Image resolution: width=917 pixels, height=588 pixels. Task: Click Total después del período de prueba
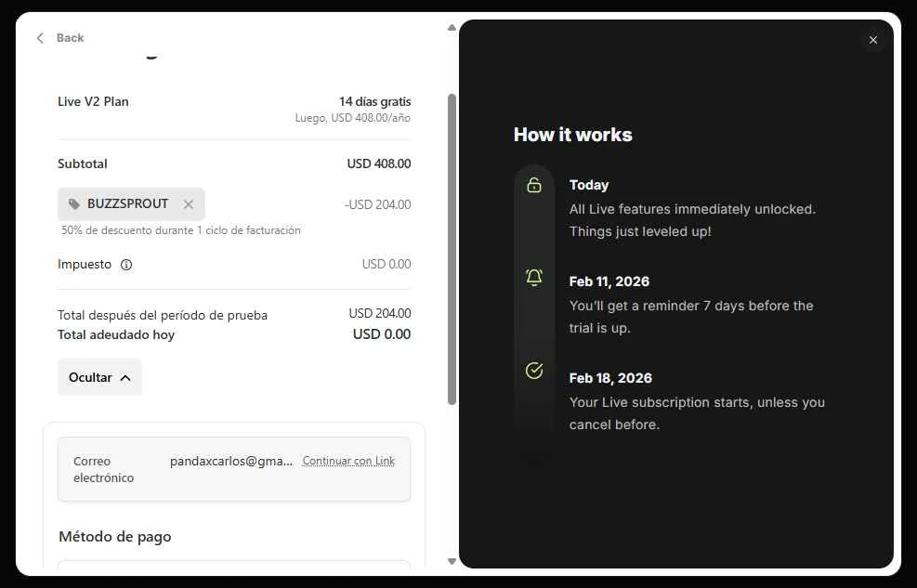[163, 315]
